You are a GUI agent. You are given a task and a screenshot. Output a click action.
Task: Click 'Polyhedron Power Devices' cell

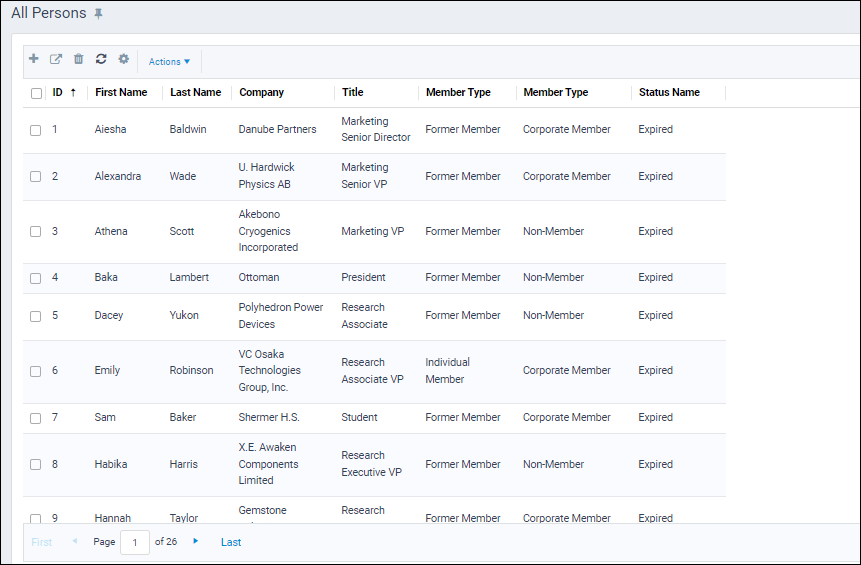click(281, 316)
